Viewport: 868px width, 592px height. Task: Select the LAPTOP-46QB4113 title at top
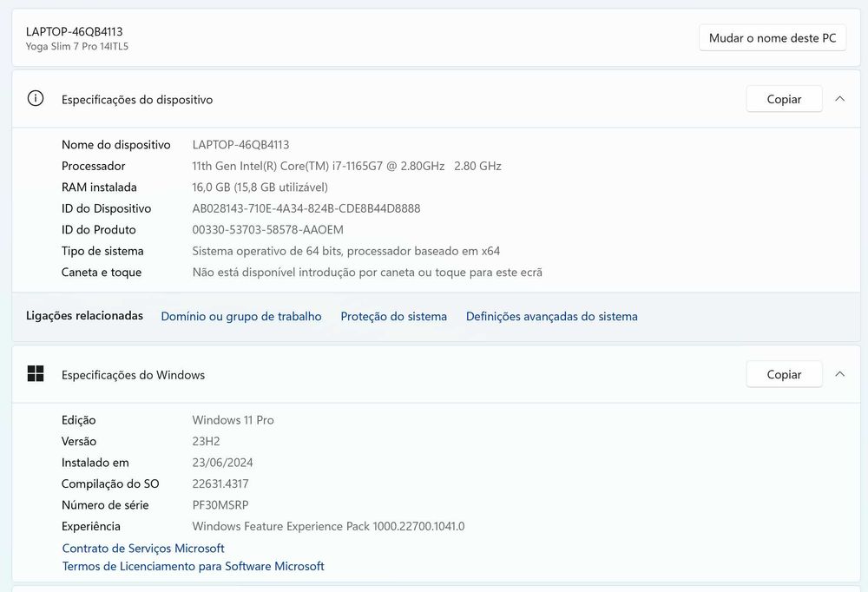[x=74, y=31]
